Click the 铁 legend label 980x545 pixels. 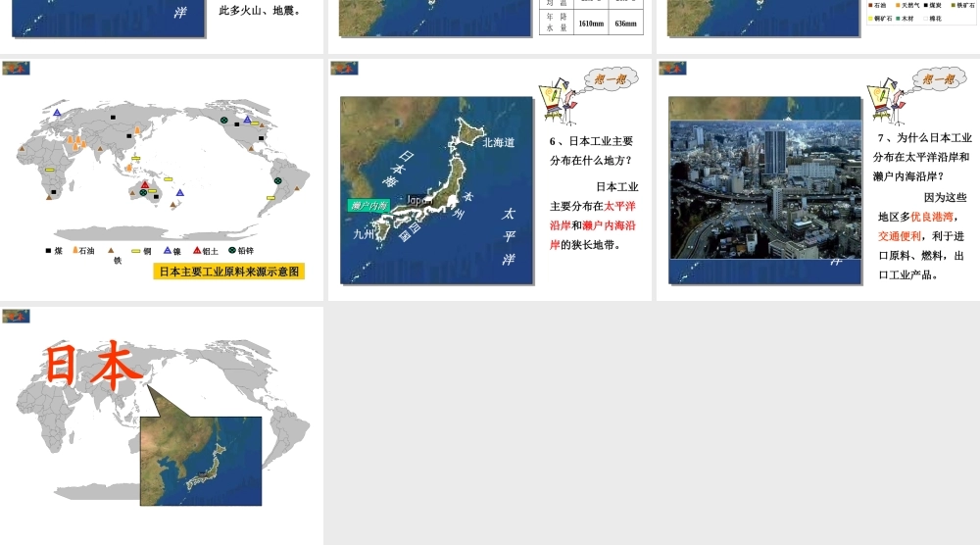[118, 260]
